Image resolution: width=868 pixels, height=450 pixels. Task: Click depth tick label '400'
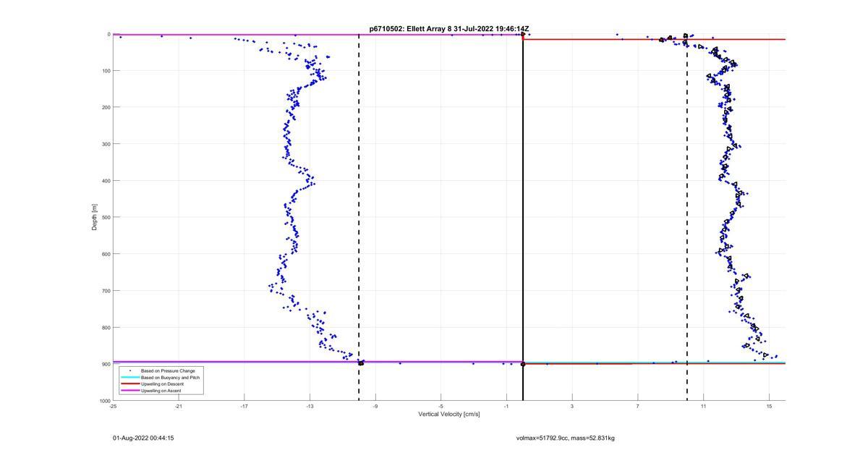[106, 181]
